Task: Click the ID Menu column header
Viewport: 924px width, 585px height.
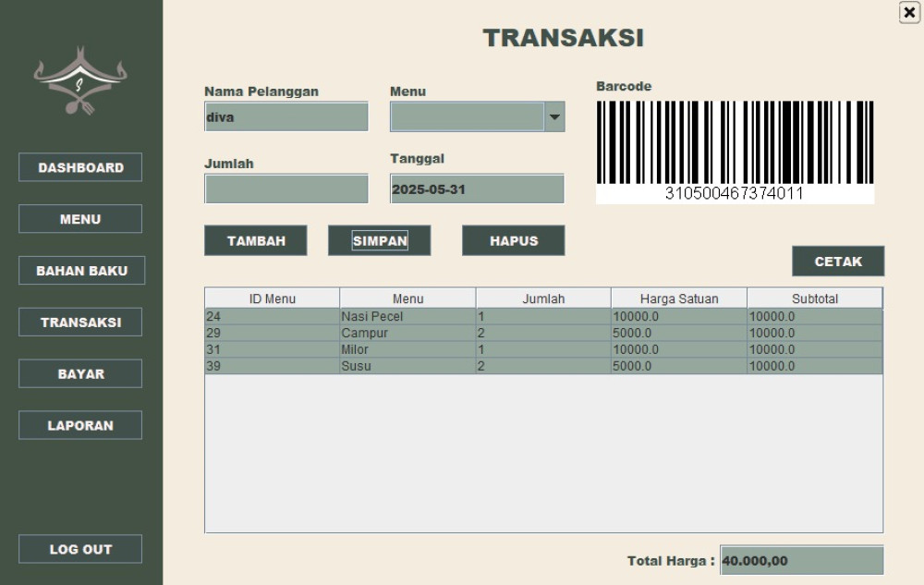Action: tap(273, 299)
